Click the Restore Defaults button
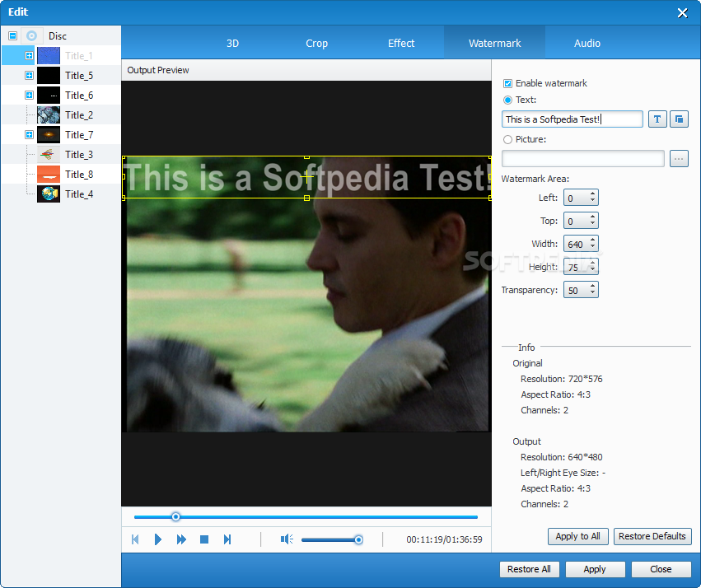701x588 pixels. [x=652, y=536]
